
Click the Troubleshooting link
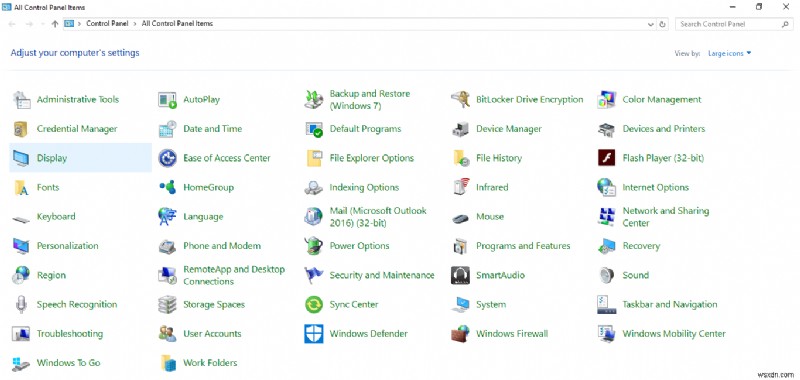(x=69, y=334)
